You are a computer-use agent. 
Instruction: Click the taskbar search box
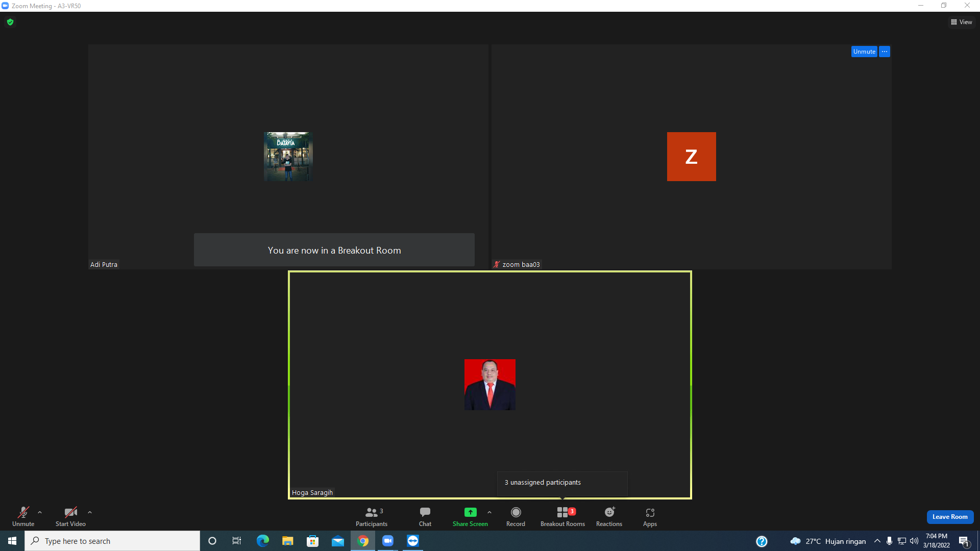point(112,541)
